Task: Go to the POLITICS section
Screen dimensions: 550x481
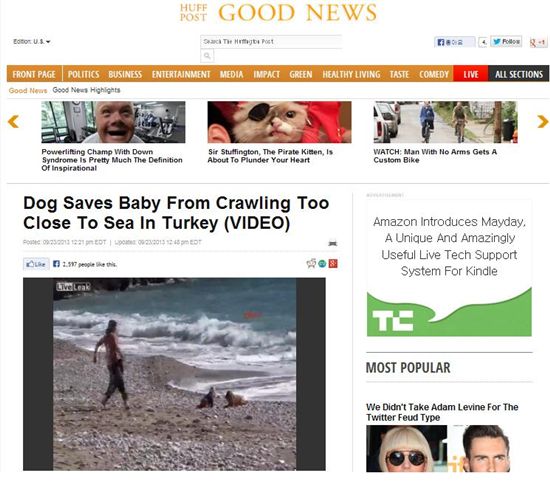Action: pyautogui.click(x=83, y=74)
